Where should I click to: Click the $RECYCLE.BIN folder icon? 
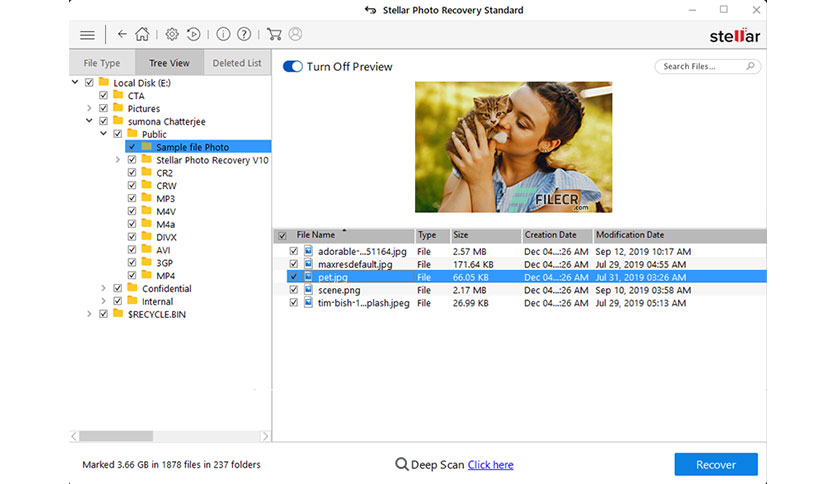tap(118, 313)
